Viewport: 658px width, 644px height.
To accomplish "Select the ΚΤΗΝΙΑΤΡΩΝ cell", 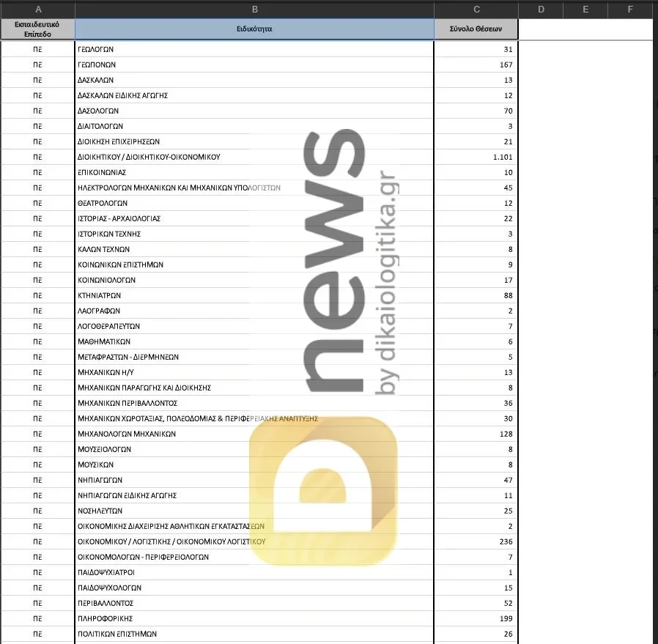I will pyautogui.click(x=254, y=295).
